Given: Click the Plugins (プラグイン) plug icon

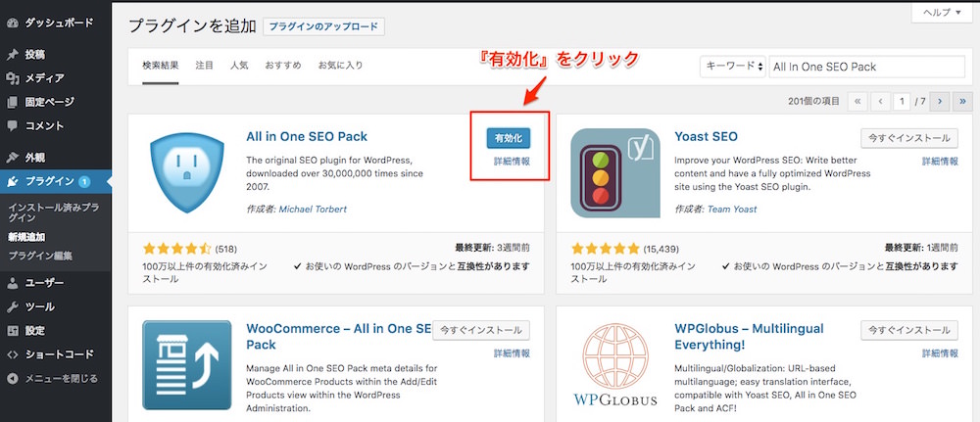Looking at the screenshot, I should (12, 182).
